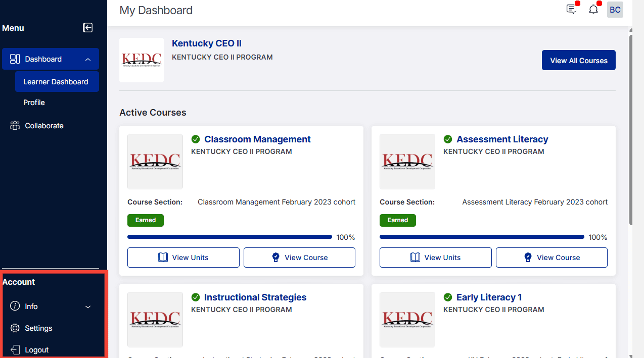Click the Logout door icon
Screen dimensions: 644x358
coord(15,350)
